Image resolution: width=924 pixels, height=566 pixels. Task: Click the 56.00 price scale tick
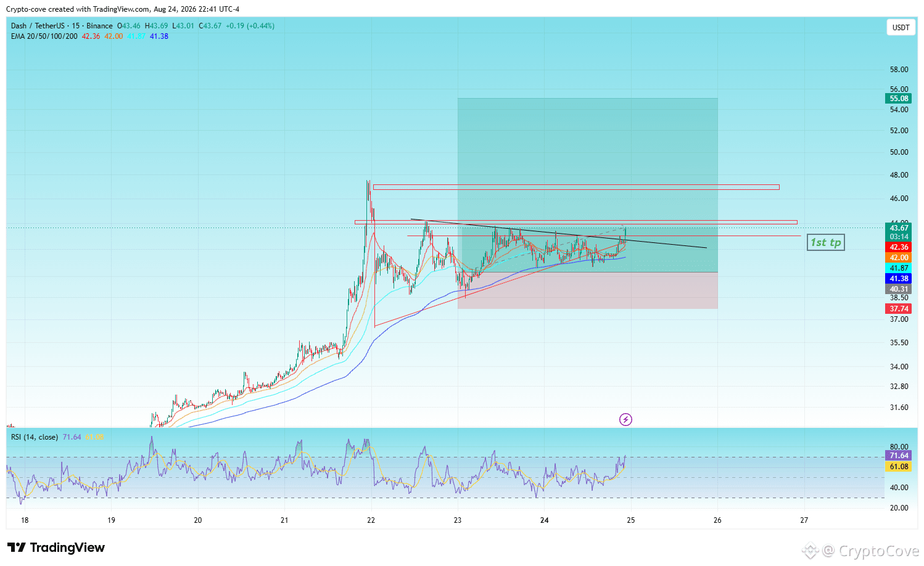tap(899, 89)
